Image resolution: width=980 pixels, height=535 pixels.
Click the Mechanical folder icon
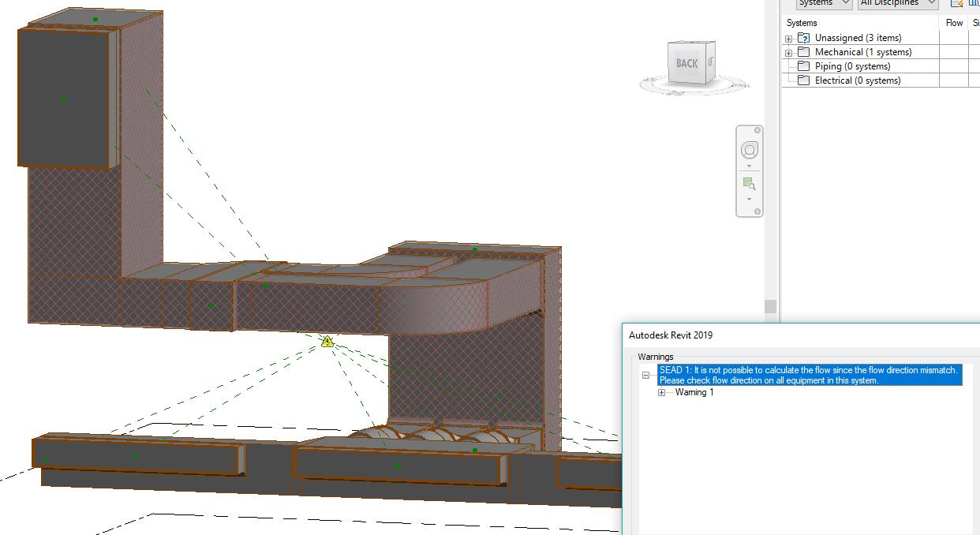point(803,52)
